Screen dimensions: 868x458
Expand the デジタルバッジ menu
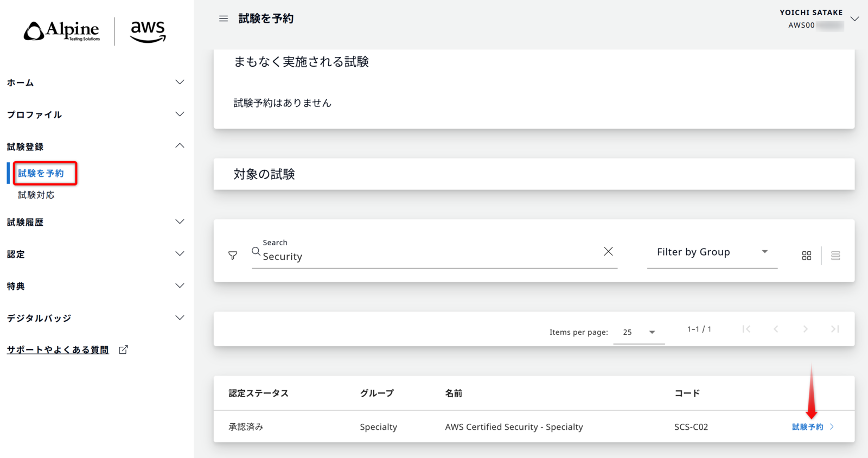point(180,317)
